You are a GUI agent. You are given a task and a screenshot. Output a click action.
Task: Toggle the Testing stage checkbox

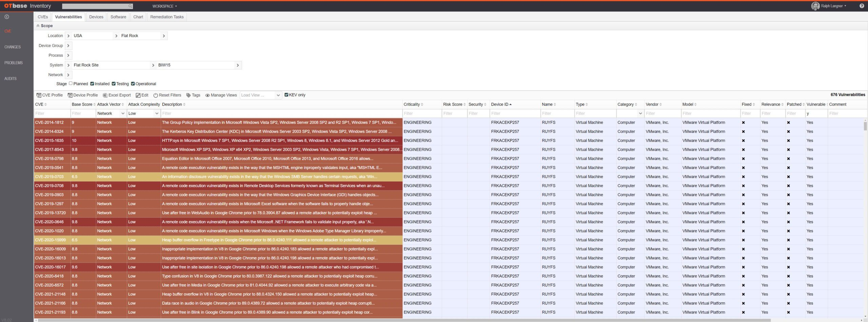tap(114, 84)
